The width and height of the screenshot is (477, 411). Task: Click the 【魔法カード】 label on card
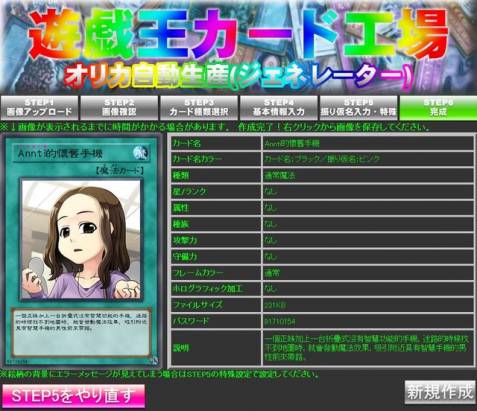(x=120, y=171)
